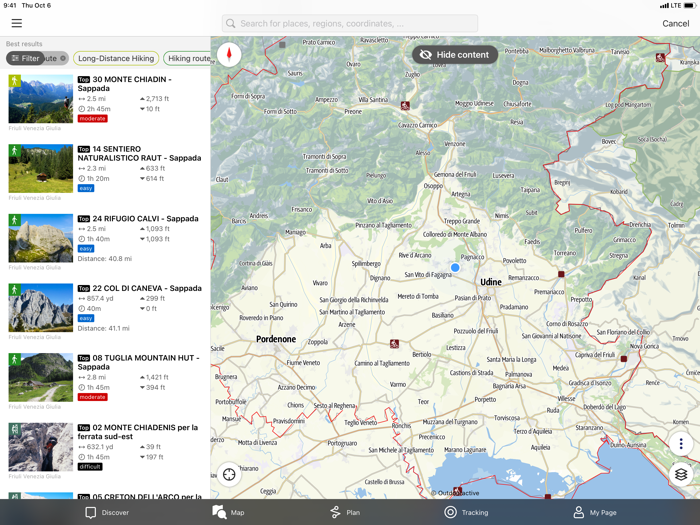The image size is (700, 525).
Task: Click the map marker near Bertiolo
Action: [394, 344]
